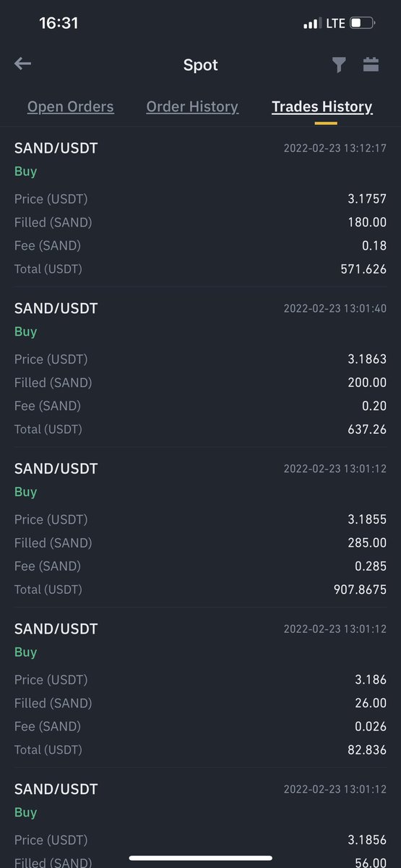
Task: Tap the Spot page title
Action: pyautogui.click(x=201, y=65)
